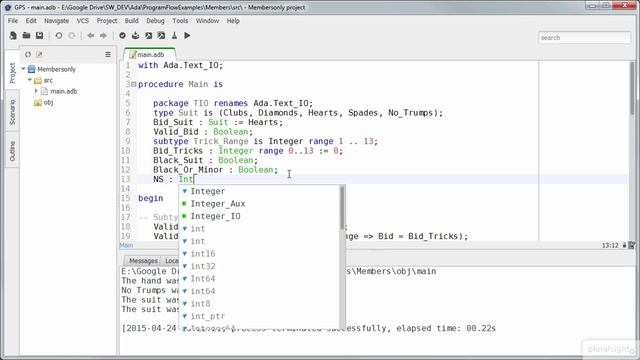Open the Project menu
The image size is (640, 360).
pyautogui.click(x=107, y=21)
